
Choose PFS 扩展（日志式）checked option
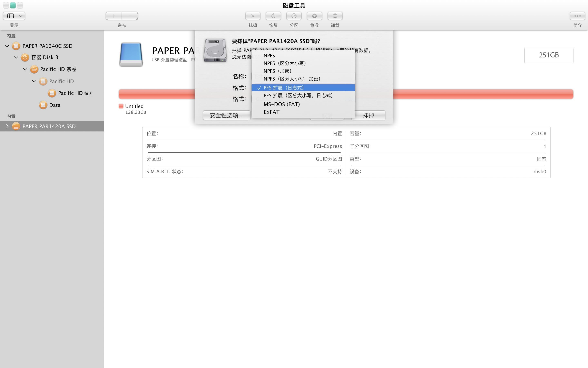[x=303, y=88]
